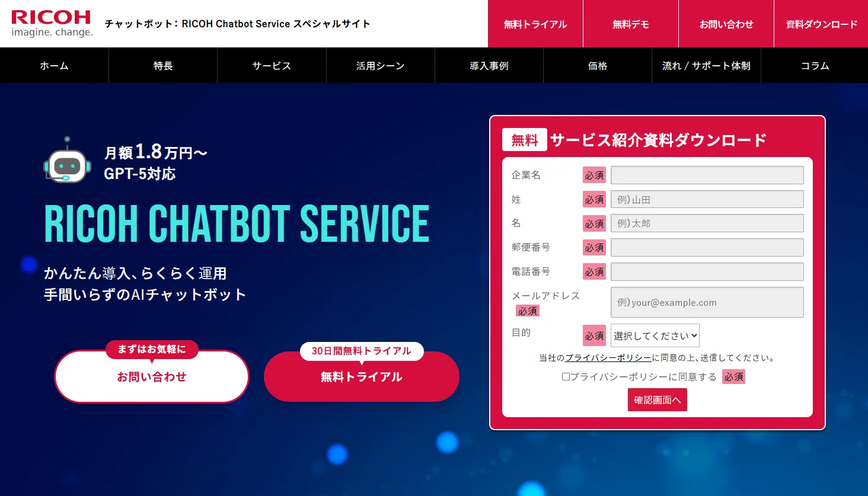Submit the form with 確認画面へ button
868x496 pixels.
[657, 400]
